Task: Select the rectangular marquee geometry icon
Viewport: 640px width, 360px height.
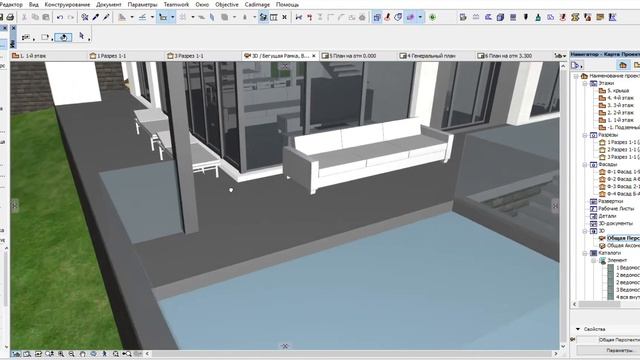Action: (x=44, y=37)
